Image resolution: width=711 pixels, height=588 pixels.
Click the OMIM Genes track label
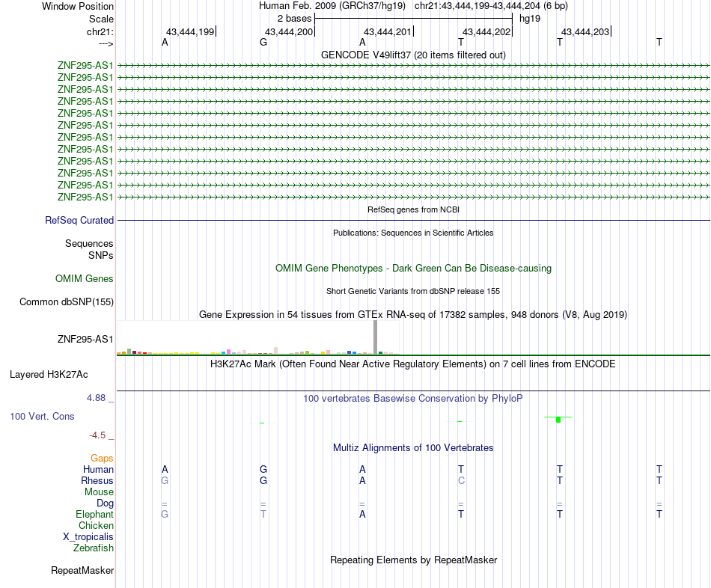[85, 279]
